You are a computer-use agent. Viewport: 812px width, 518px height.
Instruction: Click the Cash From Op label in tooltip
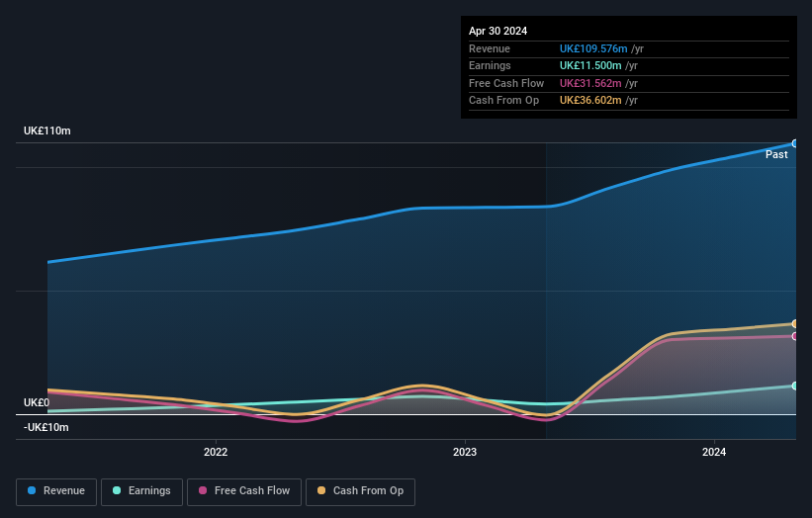[503, 101]
